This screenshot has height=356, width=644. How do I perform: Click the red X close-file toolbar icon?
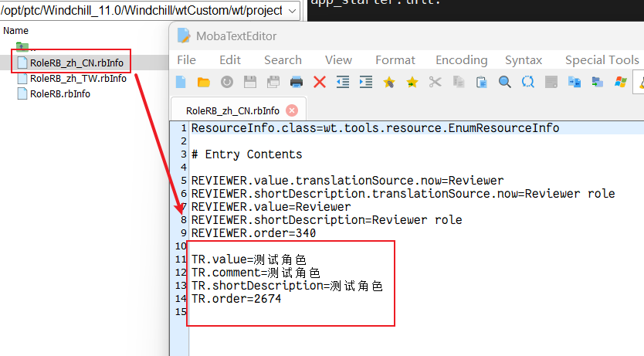click(x=320, y=82)
